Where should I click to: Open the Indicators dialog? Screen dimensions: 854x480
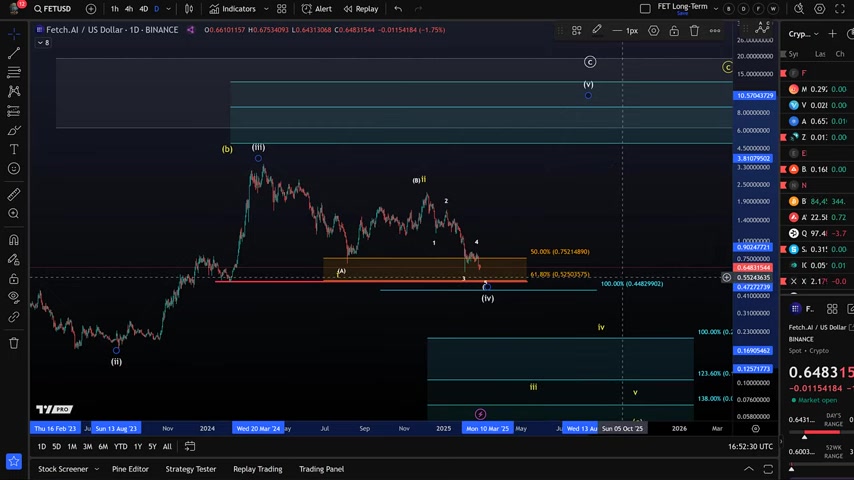click(233, 9)
